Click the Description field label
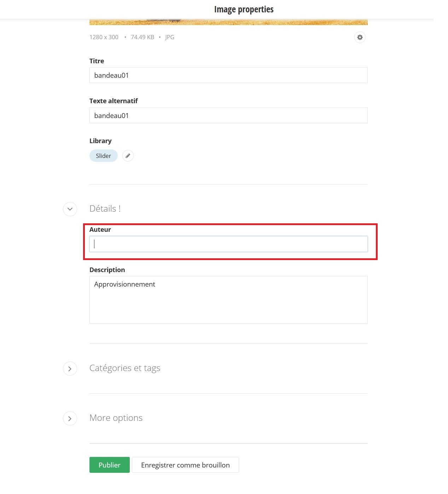Viewport: 448px width, 494px height. pyautogui.click(x=107, y=270)
